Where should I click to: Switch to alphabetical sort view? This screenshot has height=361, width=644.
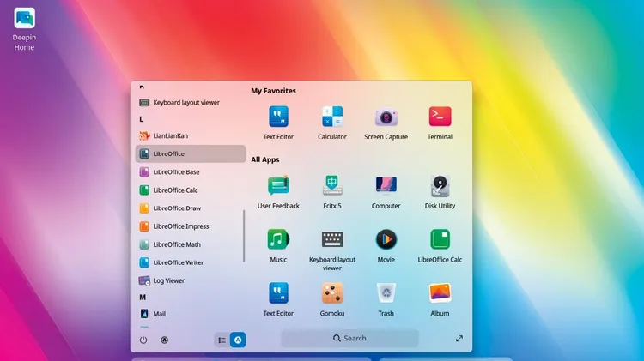(x=238, y=340)
